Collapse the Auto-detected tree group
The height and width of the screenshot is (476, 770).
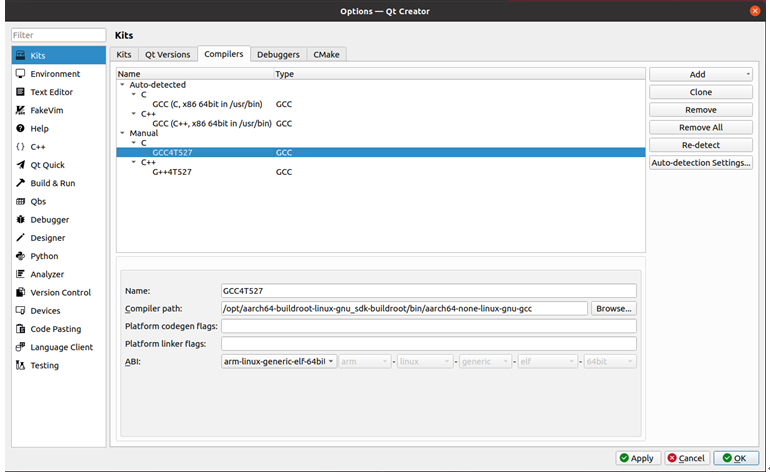pos(122,84)
